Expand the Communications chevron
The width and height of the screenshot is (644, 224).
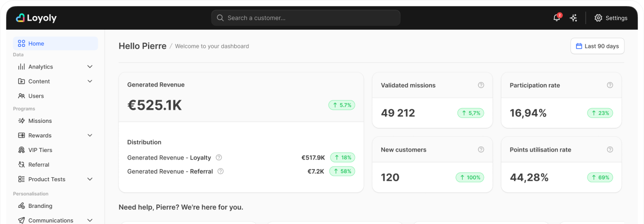click(x=90, y=220)
